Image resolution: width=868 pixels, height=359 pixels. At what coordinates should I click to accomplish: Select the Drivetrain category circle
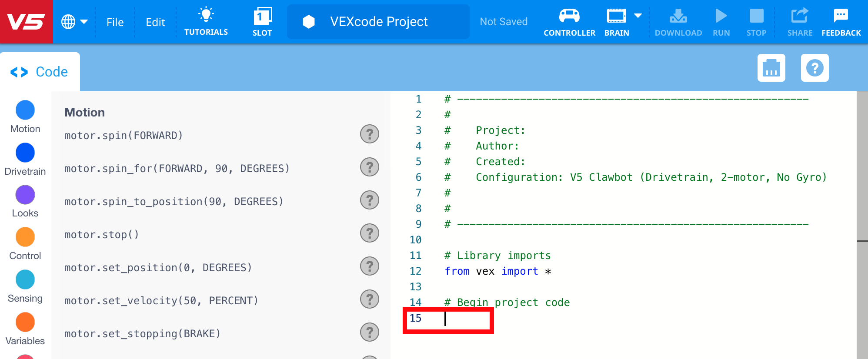point(25,153)
